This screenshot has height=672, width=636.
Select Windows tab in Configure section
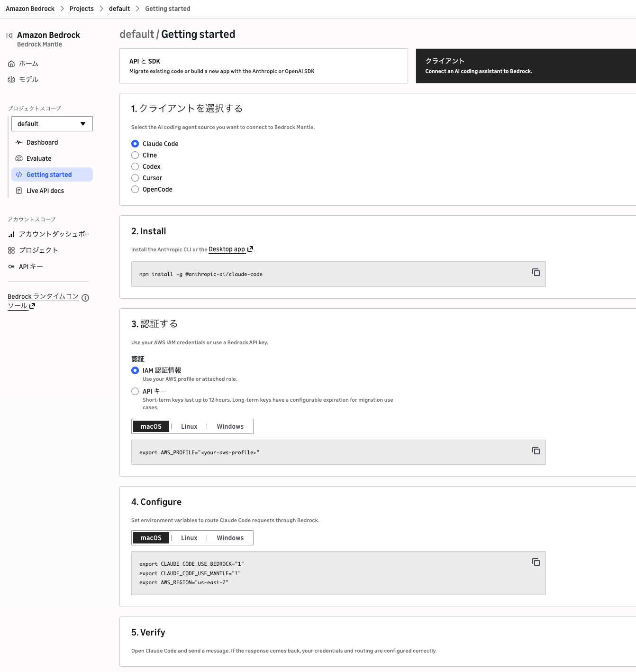click(x=230, y=538)
